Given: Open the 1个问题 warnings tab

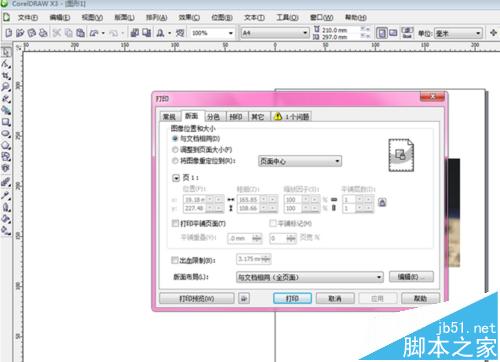Looking at the screenshot, I should (292, 117).
